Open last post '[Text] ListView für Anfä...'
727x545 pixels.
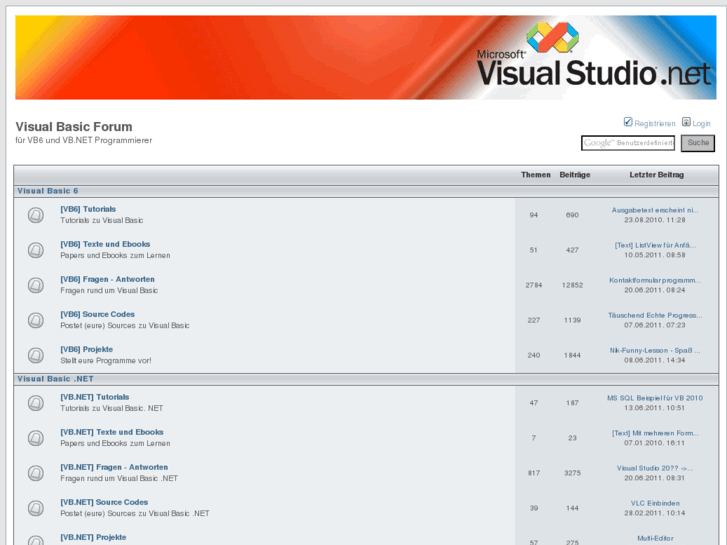click(655, 245)
